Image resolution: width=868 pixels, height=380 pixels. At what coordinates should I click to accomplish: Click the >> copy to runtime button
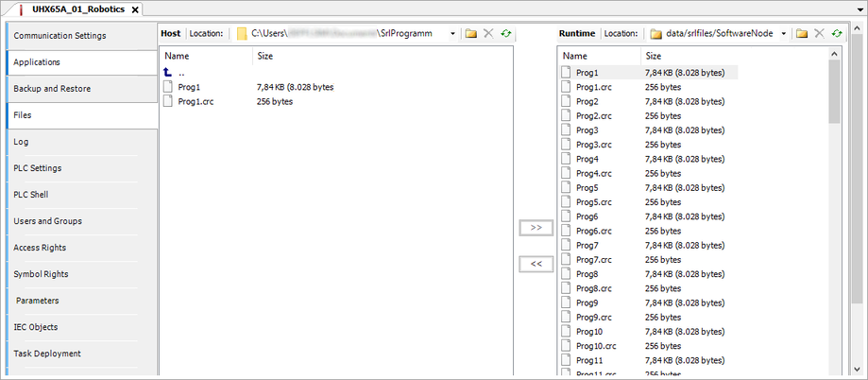536,228
